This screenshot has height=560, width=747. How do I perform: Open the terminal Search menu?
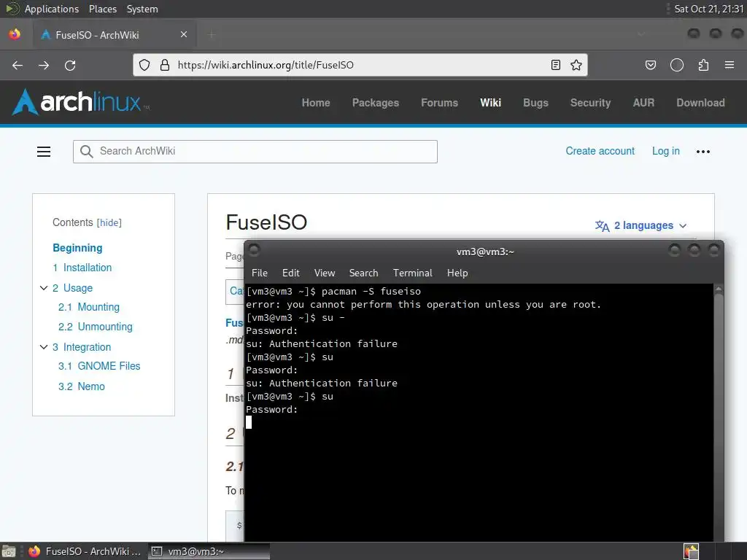click(x=363, y=273)
